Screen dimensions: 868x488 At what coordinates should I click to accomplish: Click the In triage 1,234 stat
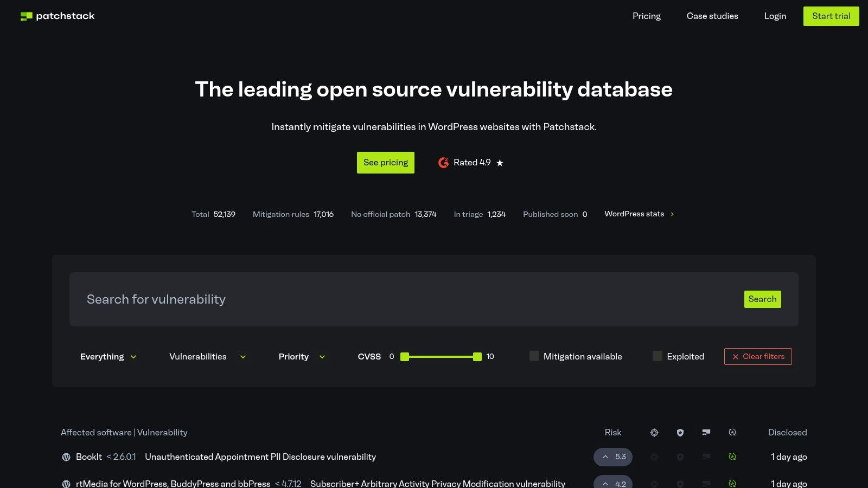click(480, 214)
